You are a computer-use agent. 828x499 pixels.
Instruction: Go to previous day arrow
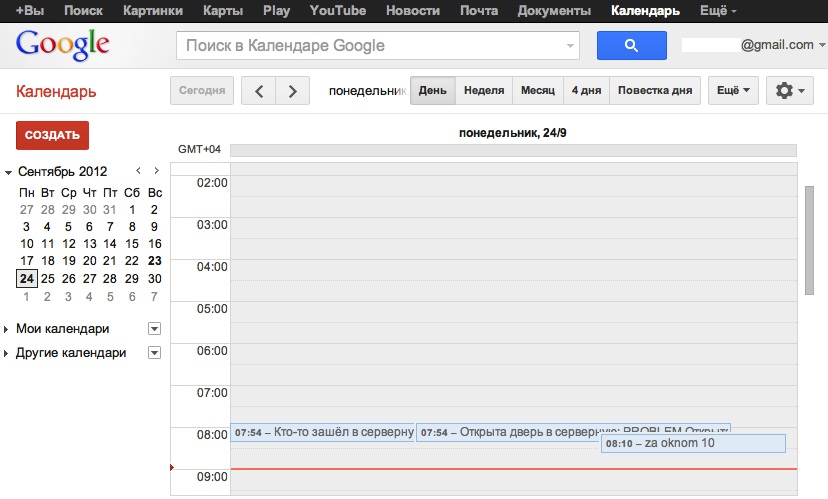click(x=259, y=91)
